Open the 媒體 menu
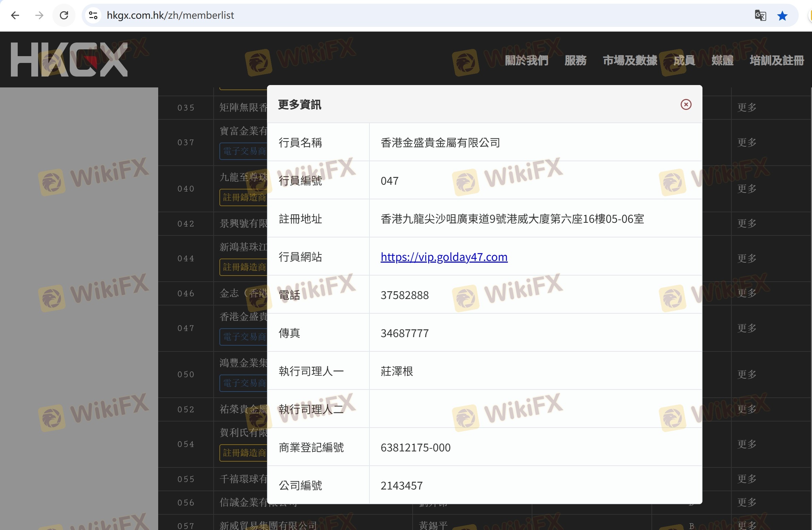This screenshot has height=530, width=812. tap(722, 61)
